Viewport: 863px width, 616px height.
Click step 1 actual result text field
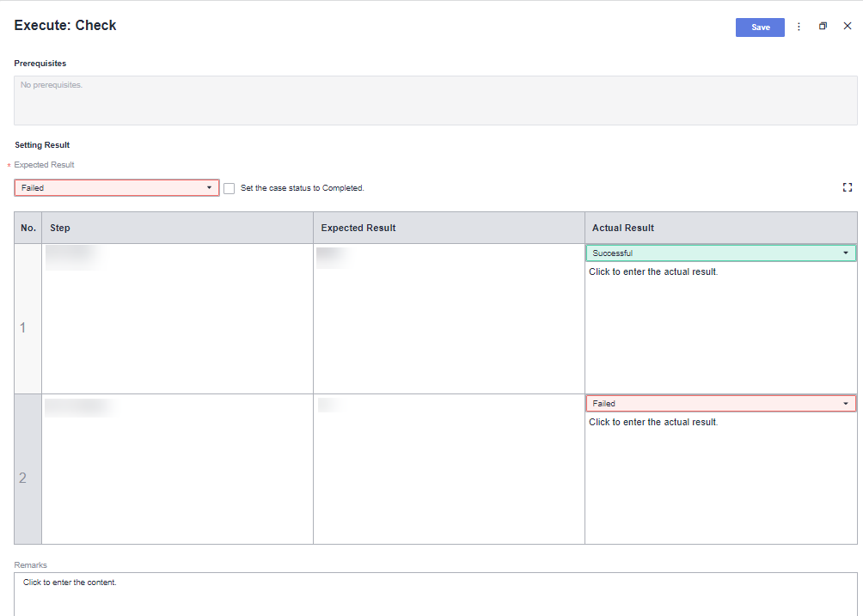click(x=653, y=272)
